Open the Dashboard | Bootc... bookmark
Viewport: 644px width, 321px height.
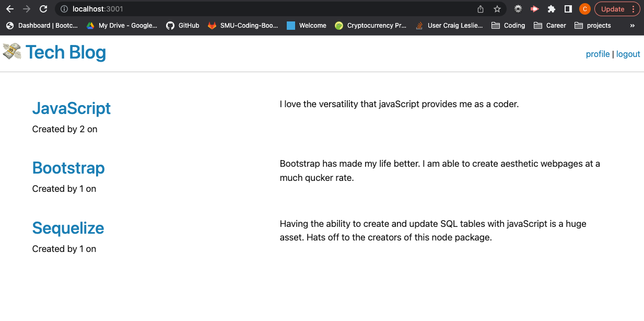click(x=42, y=25)
